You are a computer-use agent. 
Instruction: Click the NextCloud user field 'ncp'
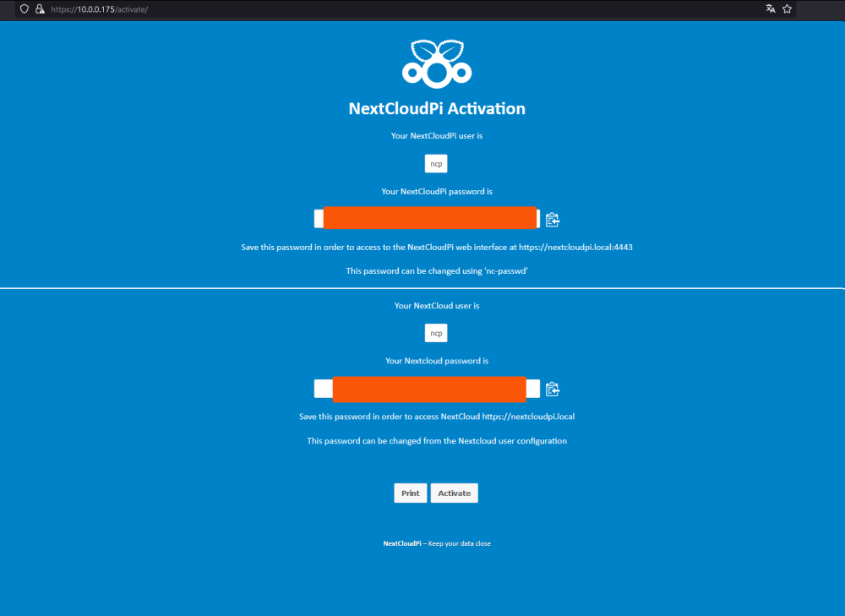[x=436, y=333]
